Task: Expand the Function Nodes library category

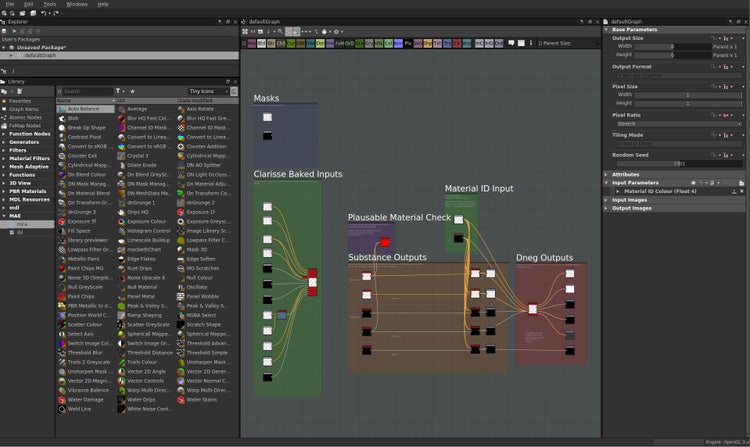Action: click(4, 134)
